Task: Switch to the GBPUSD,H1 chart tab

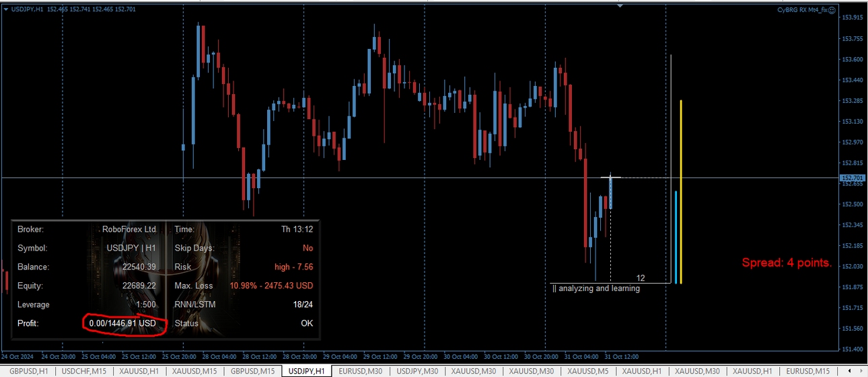Action: pyautogui.click(x=28, y=371)
